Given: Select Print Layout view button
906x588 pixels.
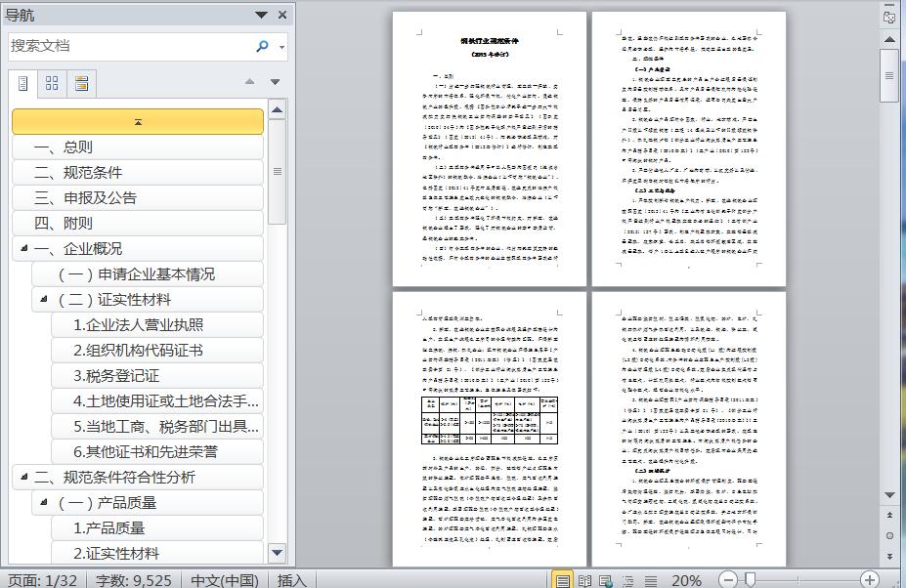Looking at the screenshot, I should (x=562, y=580).
